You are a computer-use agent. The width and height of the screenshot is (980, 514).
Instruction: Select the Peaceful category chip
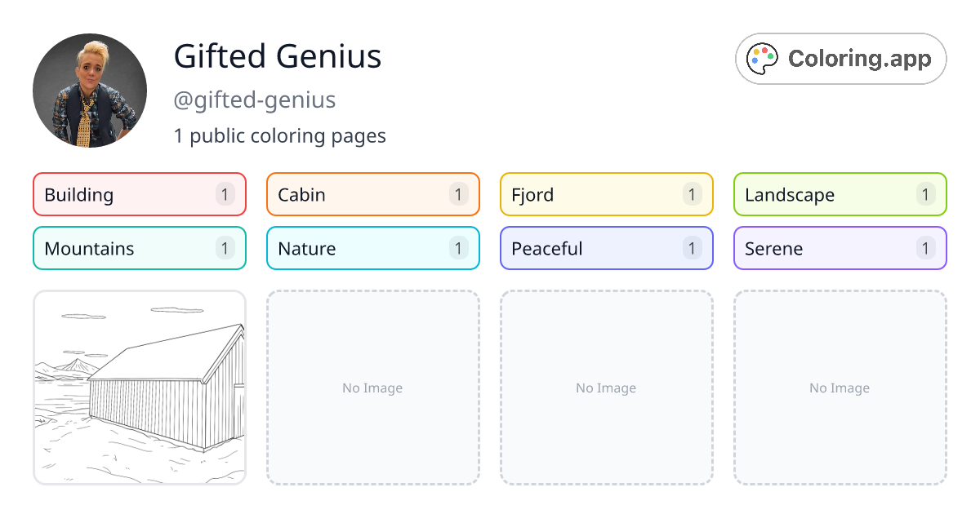click(x=606, y=248)
